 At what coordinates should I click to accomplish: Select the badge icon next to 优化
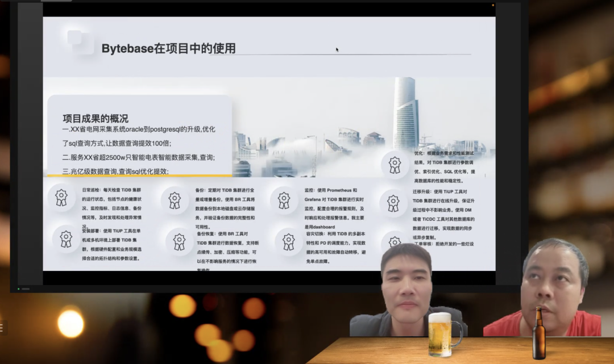(x=395, y=165)
